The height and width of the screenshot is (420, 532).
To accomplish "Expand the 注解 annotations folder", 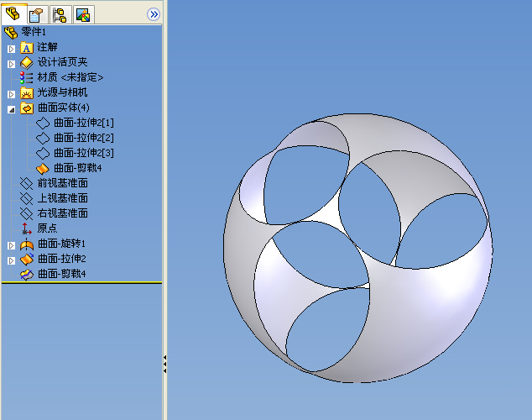I will pyautogui.click(x=11, y=49).
